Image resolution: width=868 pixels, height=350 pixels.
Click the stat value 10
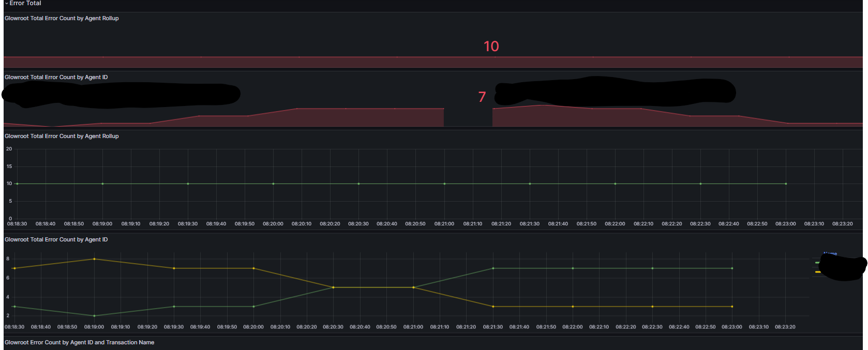click(x=491, y=47)
